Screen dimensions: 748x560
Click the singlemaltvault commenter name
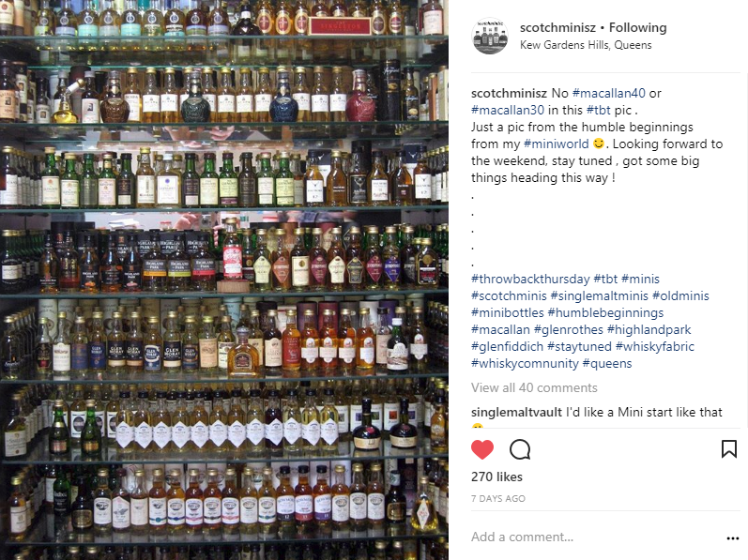tap(516, 412)
